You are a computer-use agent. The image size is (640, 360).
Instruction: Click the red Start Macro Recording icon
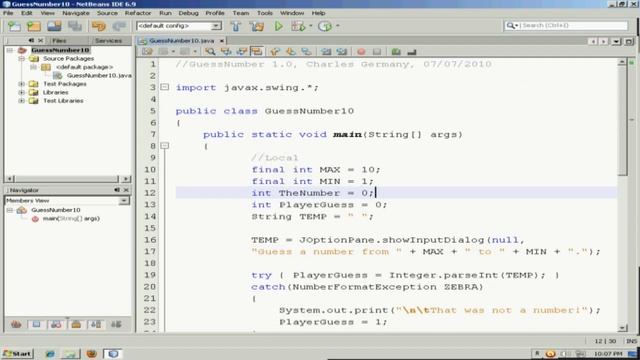(x=361, y=52)
